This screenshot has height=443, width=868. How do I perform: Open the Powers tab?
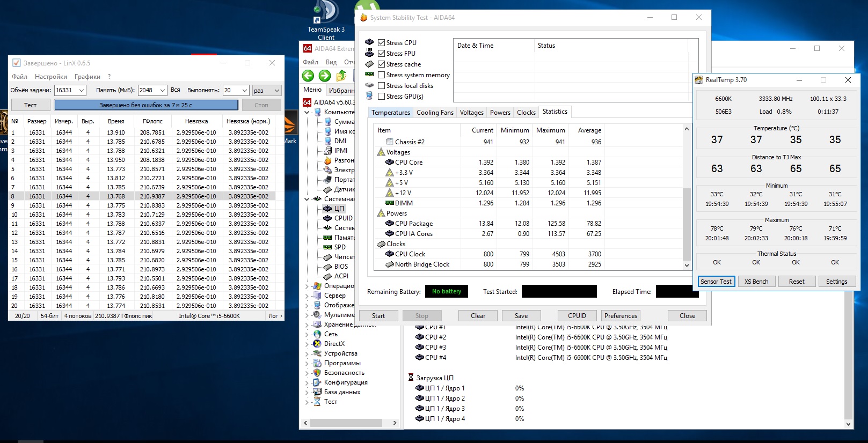pos(500,113)
